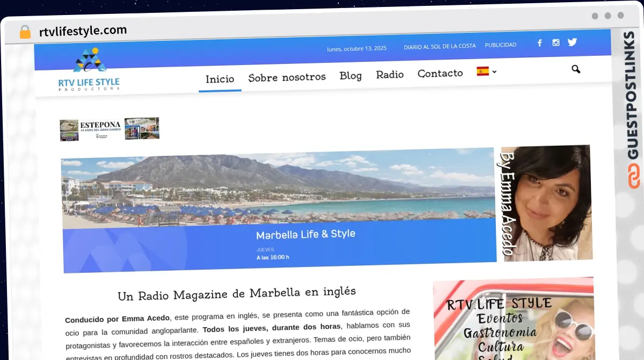This screenshot has height=360, width=644.
Task: Click the Estepona advertisement banner
Action: tap(109, 129)
